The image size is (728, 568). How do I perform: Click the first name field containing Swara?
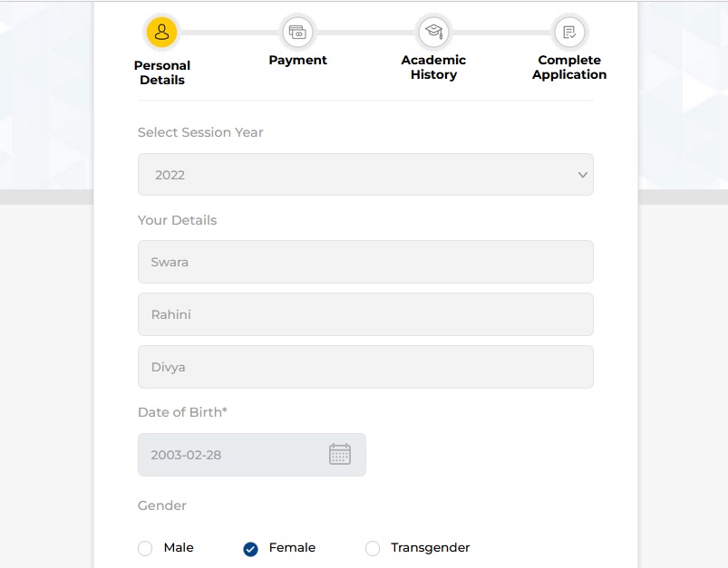click(365, 262)
